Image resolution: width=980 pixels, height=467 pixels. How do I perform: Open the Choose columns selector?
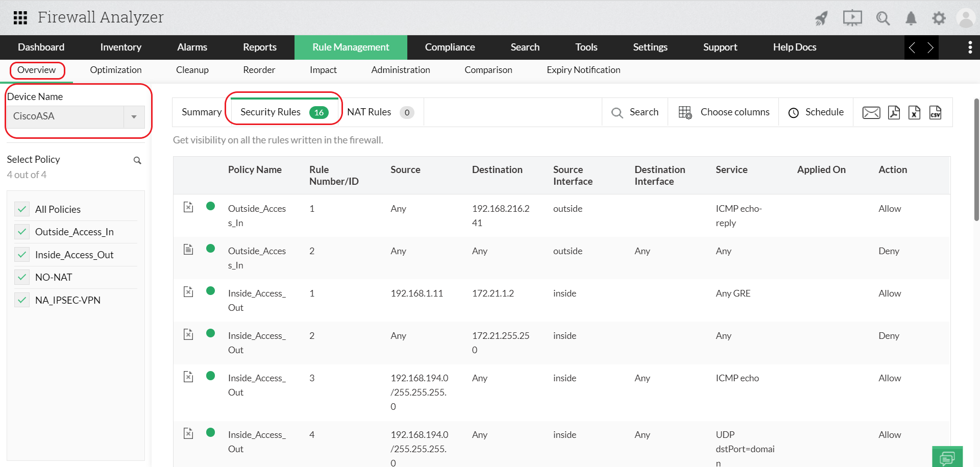click(723, 112)
